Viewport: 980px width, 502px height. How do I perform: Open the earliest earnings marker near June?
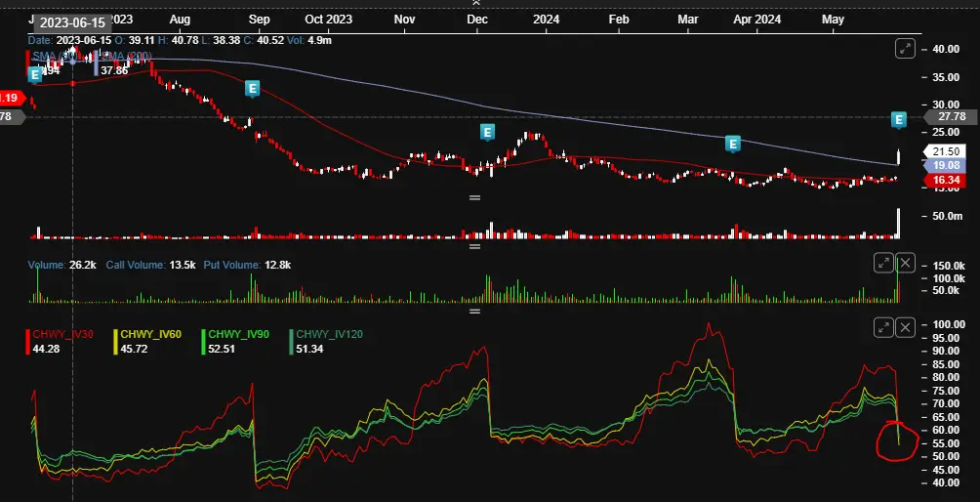pos(35,74)
